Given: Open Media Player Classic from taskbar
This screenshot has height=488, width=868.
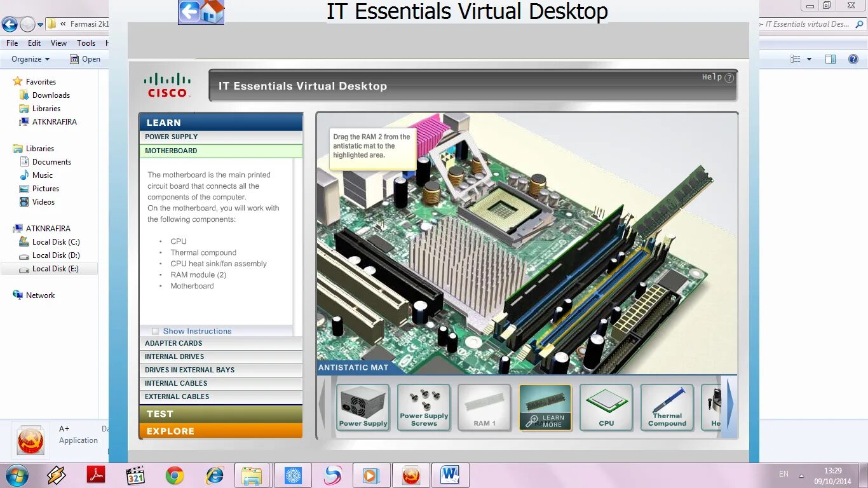Looking at the screenshot, I should point(135,475).
